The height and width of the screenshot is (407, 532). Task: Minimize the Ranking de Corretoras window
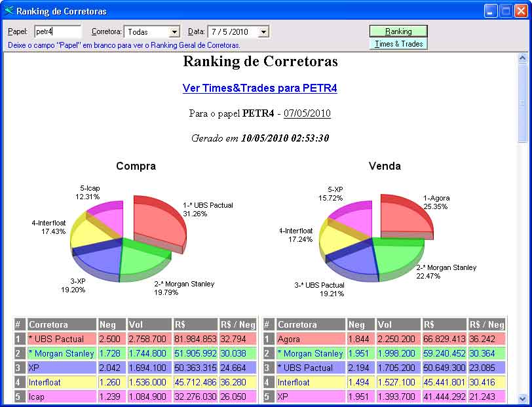click(x=491, y=11)
